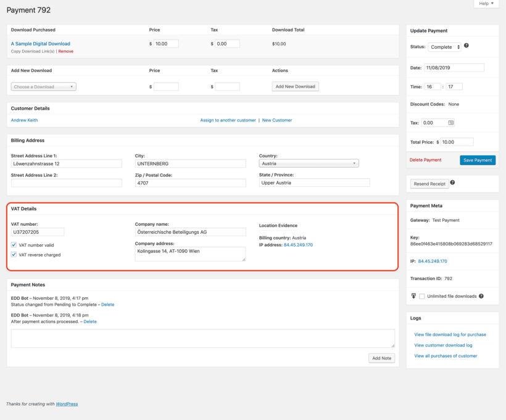Enable Unlimited file downloads

(x=422, y=296)
